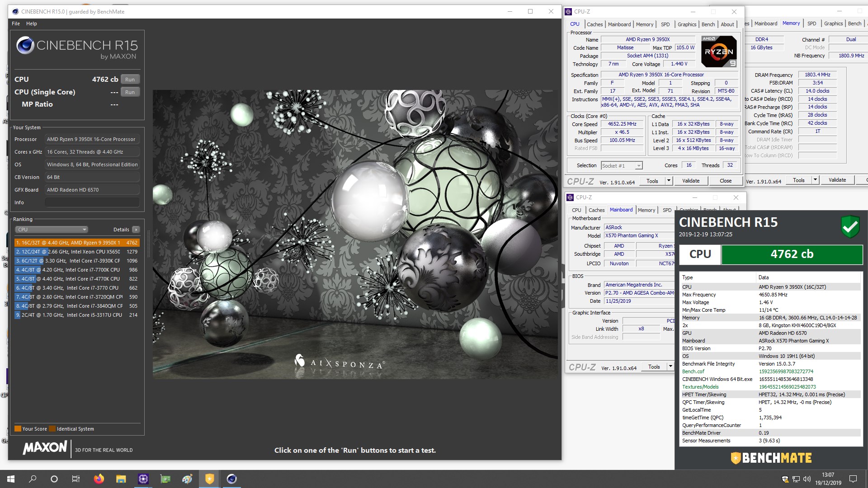Run the CPU multi-core test
The height and width of the screenshot is (488, 868).
(130, 80)
